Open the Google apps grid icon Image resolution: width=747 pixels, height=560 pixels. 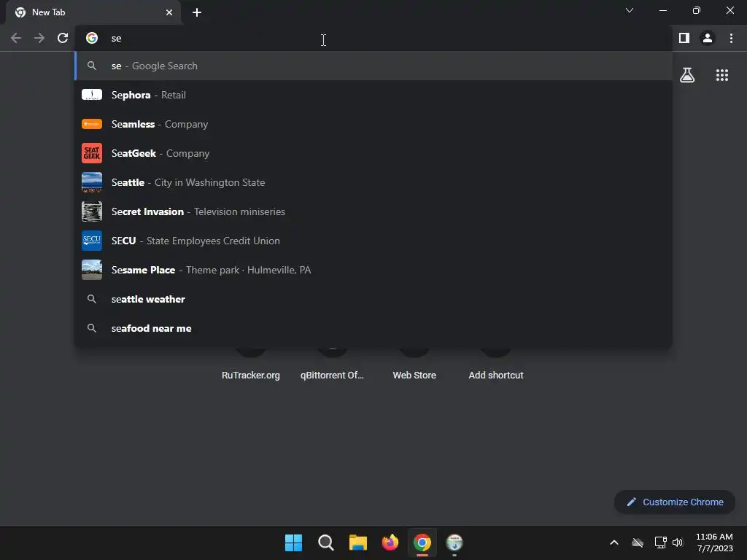coord(722,75)
